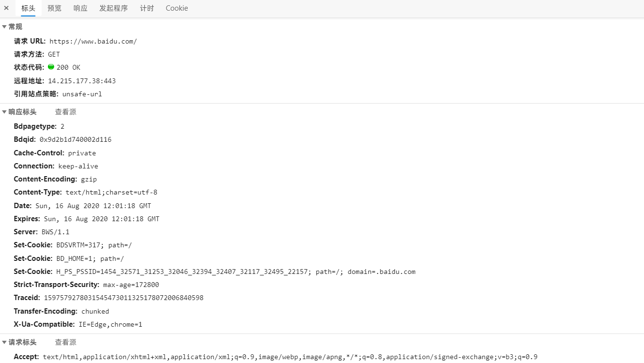Select the unsafe-url referrer policy value
644x363 pixels.
click(x=82, y=94)
